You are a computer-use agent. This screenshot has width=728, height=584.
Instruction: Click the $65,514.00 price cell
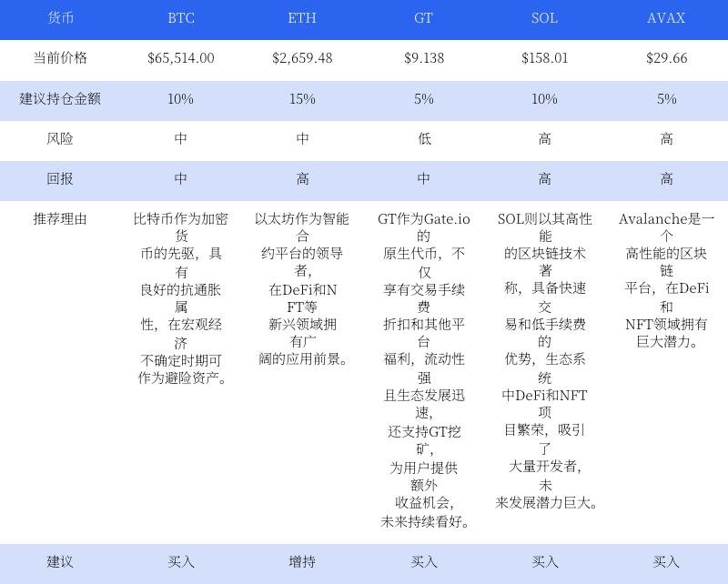pyautogui.click(x=181, y=58)
